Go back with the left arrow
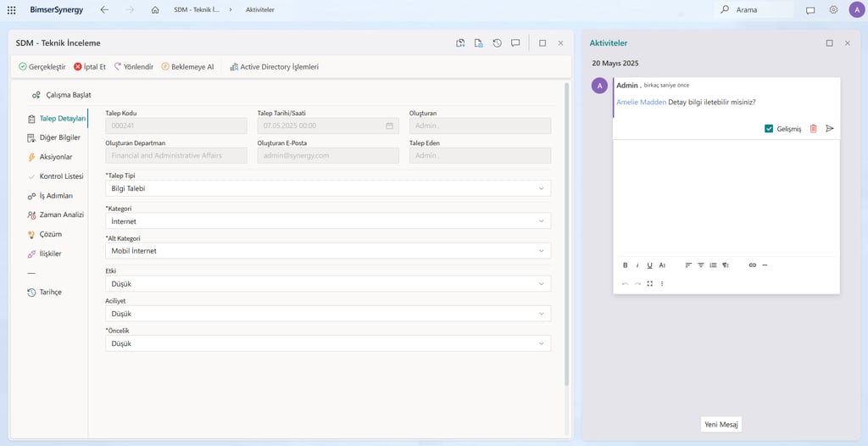This screenshot has height=446, width=868. tap(104, 10)
